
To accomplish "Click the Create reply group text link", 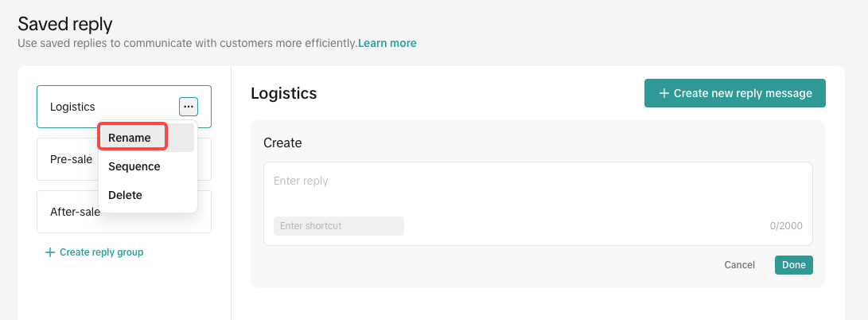I will pos(101,252).
